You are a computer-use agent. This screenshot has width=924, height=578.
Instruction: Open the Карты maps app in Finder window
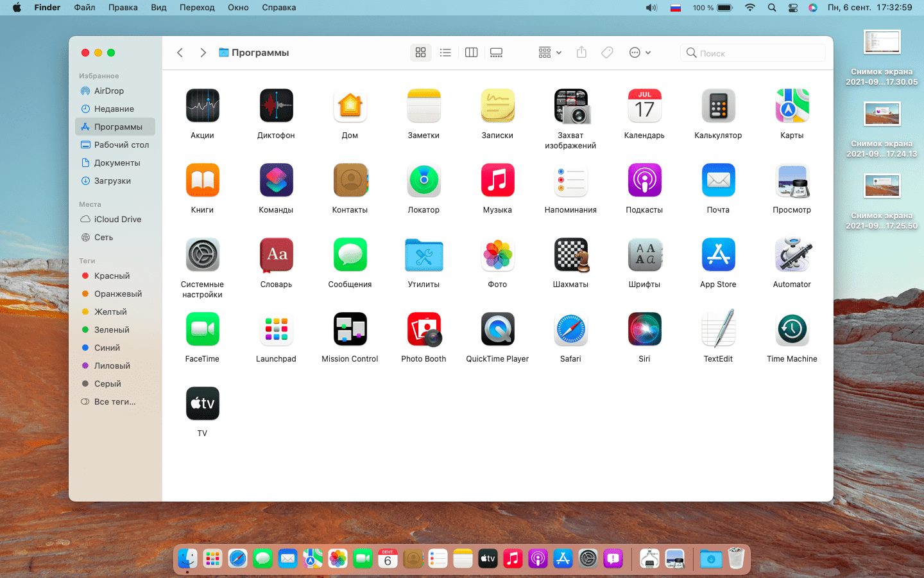(792, 105)
